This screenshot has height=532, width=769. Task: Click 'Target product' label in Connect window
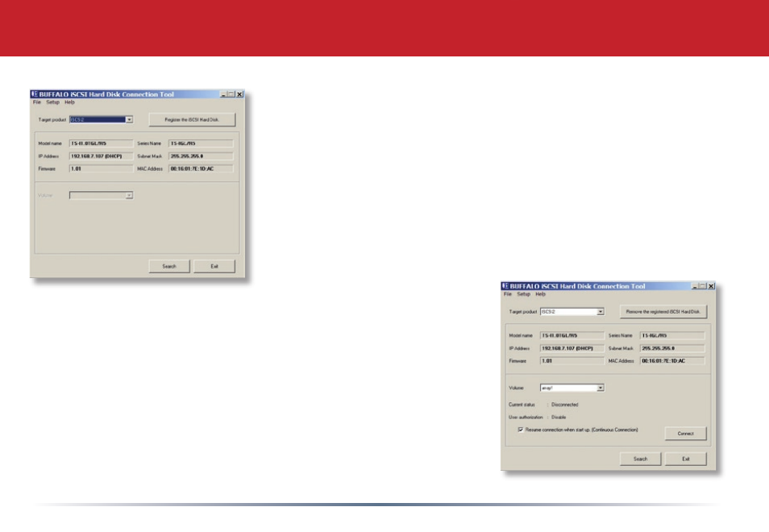click(x=523, y=312)
